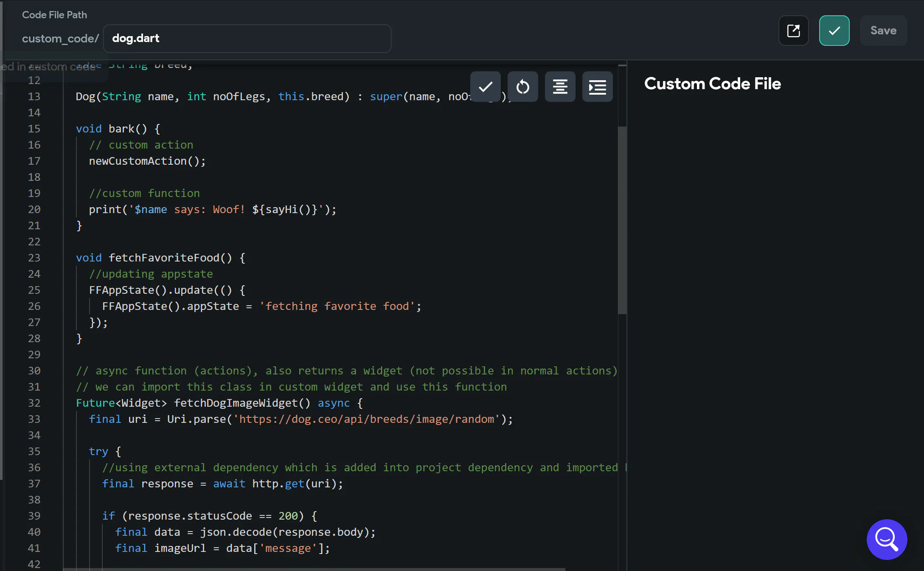Edit the dog.dart file name field
This screenshot has height=571, width=924.
click(x=247, y=39)
